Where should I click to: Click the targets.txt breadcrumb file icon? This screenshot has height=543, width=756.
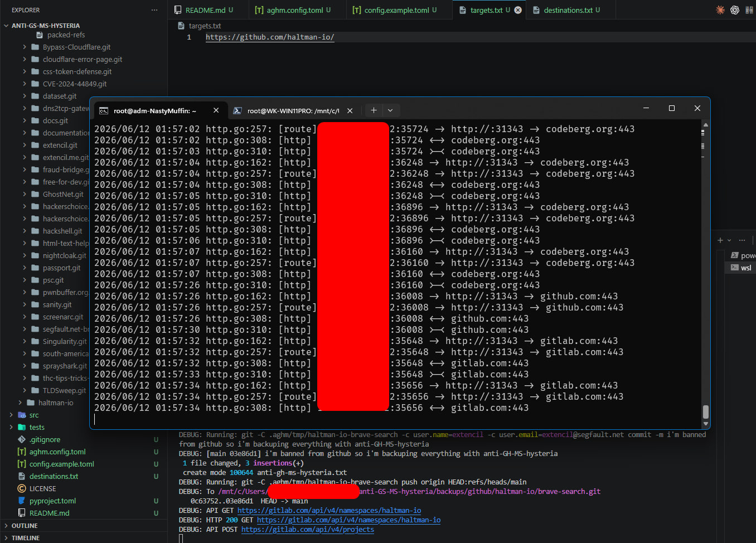[181, 26]
